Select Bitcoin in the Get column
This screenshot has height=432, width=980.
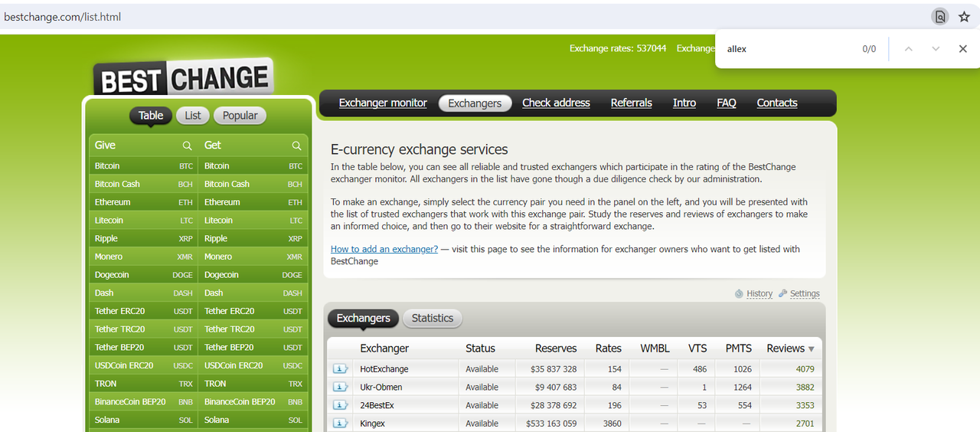(x=253, y=166)
